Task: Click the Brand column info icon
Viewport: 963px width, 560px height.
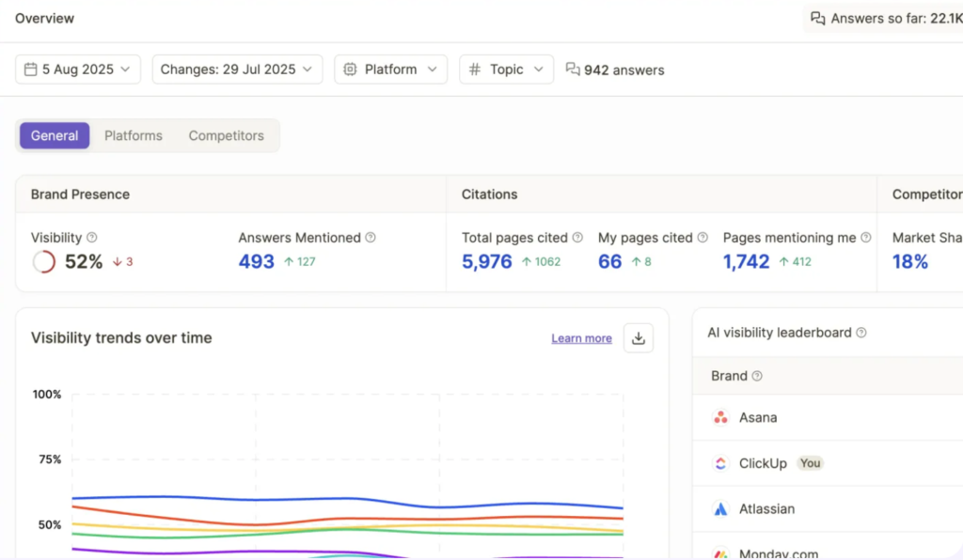Action: 757,376
